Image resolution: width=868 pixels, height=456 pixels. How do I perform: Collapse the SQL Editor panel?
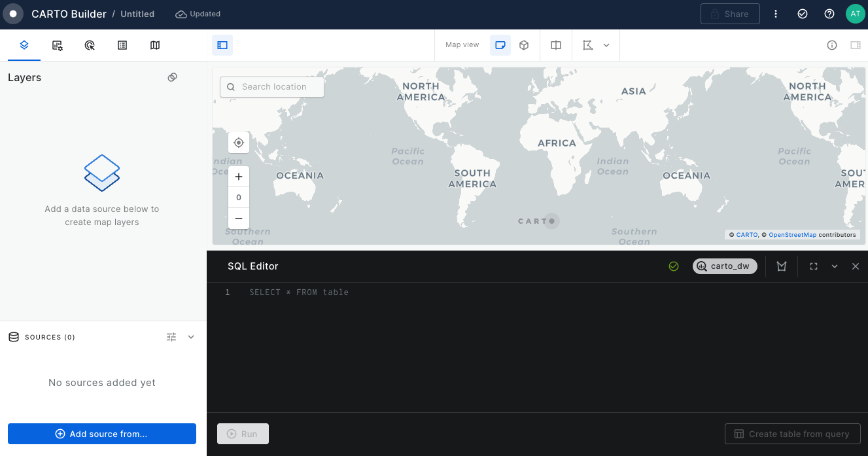[835, 266]
